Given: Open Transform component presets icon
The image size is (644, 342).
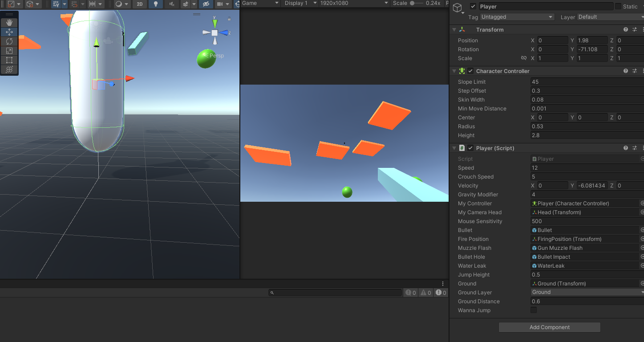Looking at the screenshot, I should coord(635,30).
